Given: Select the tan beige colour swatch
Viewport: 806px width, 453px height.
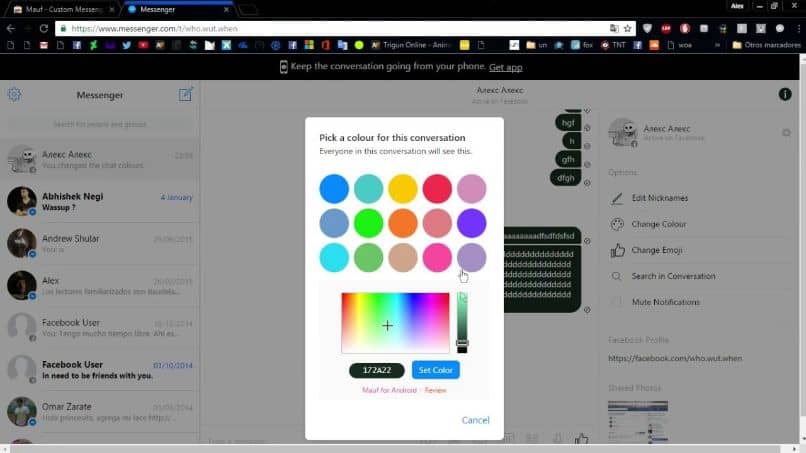Looking at the screenshot, I should tap(402, 258).
